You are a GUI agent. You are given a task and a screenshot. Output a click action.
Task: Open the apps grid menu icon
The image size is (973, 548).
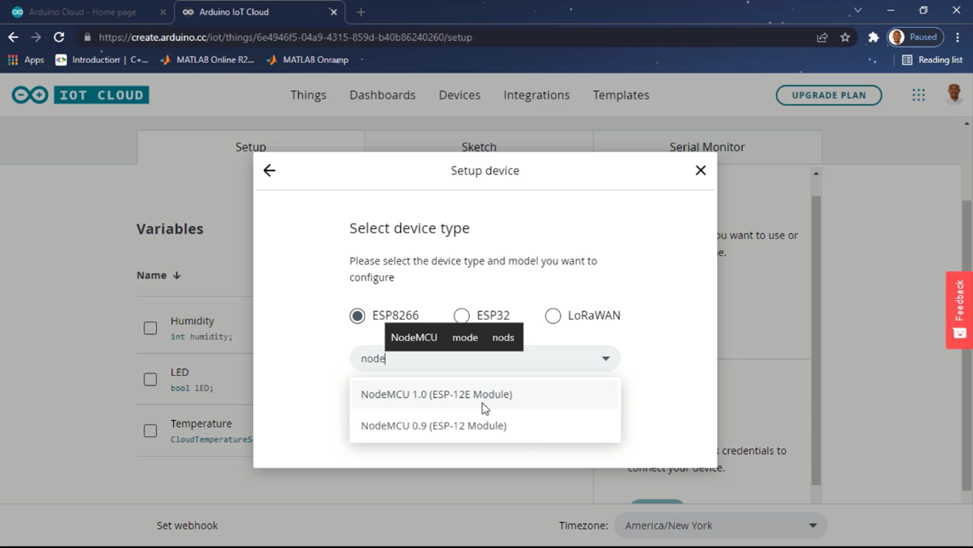click(918, 95)
